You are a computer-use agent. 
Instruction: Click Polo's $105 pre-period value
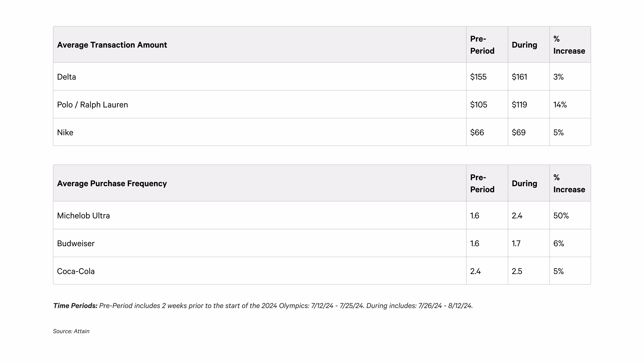pyautogui.click(x=478, y=104)
